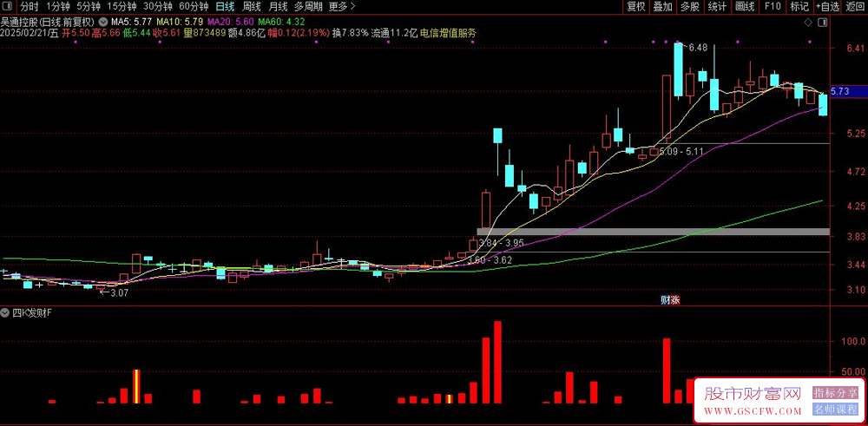Click the 财 marker below chart
Viewport: 868px width, 426px height.
[666, 300]
